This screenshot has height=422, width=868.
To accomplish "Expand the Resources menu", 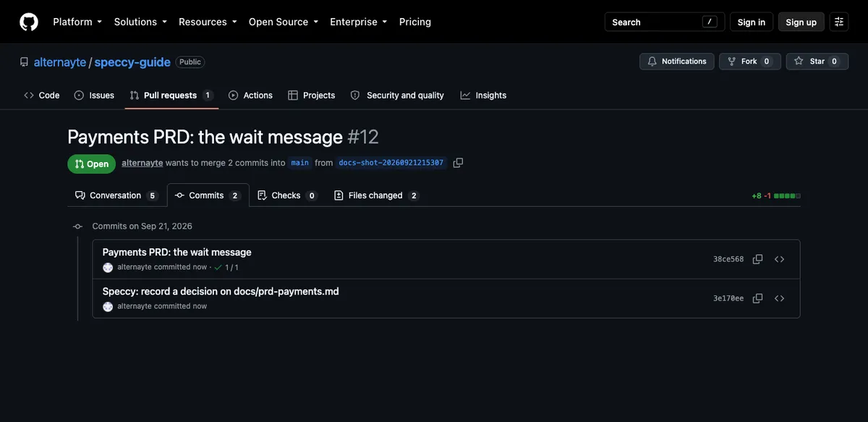I will 208,22.
